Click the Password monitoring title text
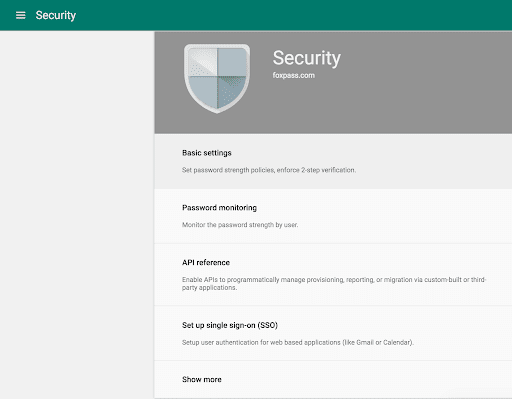512x399 pixels. [x=219, y=208]
